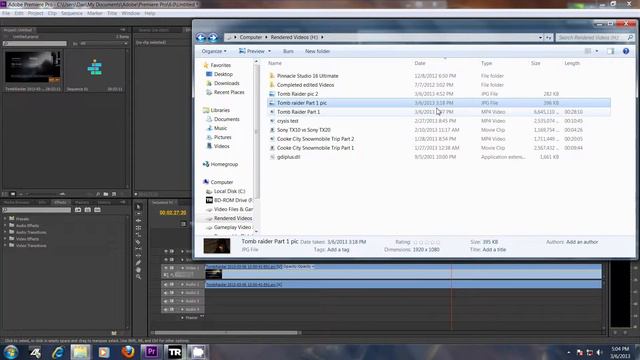Expand the Audio Transitions bin

click(5, 232)
